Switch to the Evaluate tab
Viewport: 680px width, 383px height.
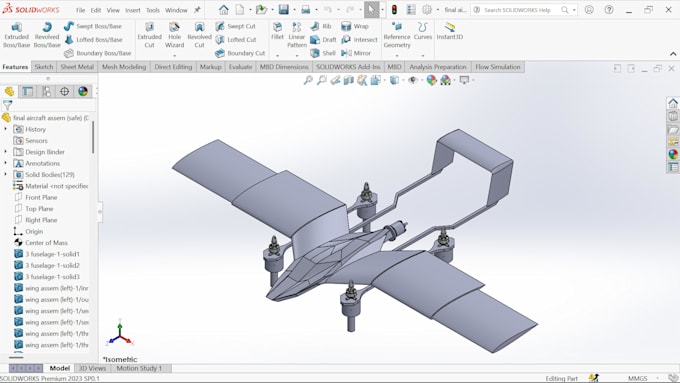[240, 67]
